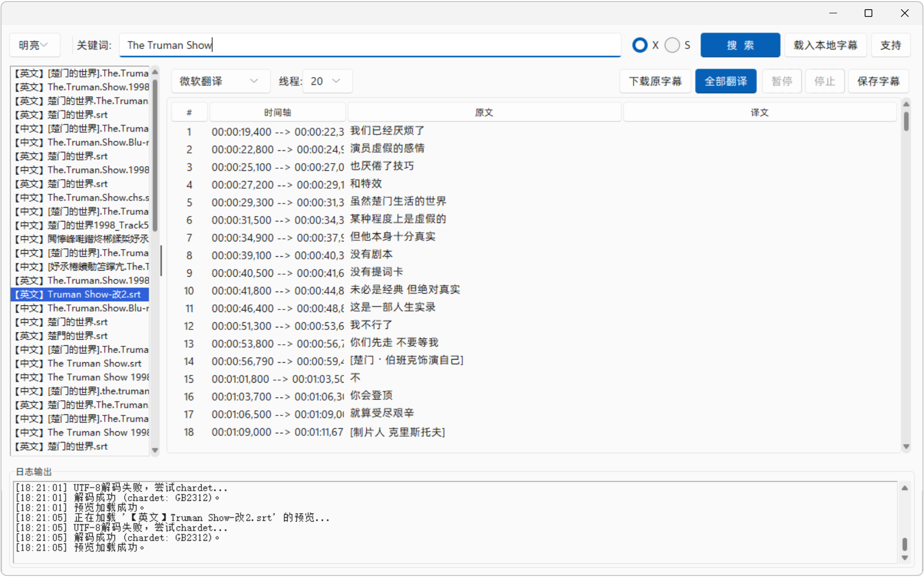Select subtitle row 就算受尽艰辛
This screenshot has height=577, width=924.
tap(534, 414)
